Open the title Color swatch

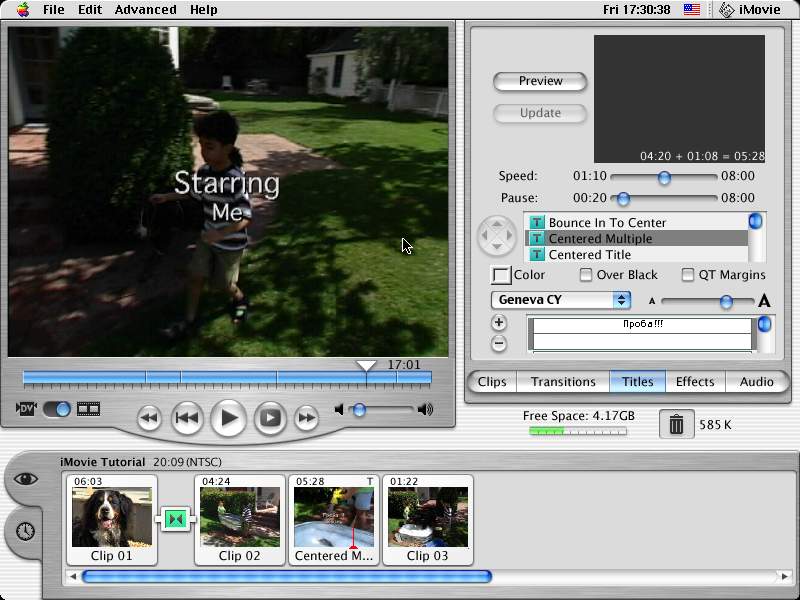[501, 275]
